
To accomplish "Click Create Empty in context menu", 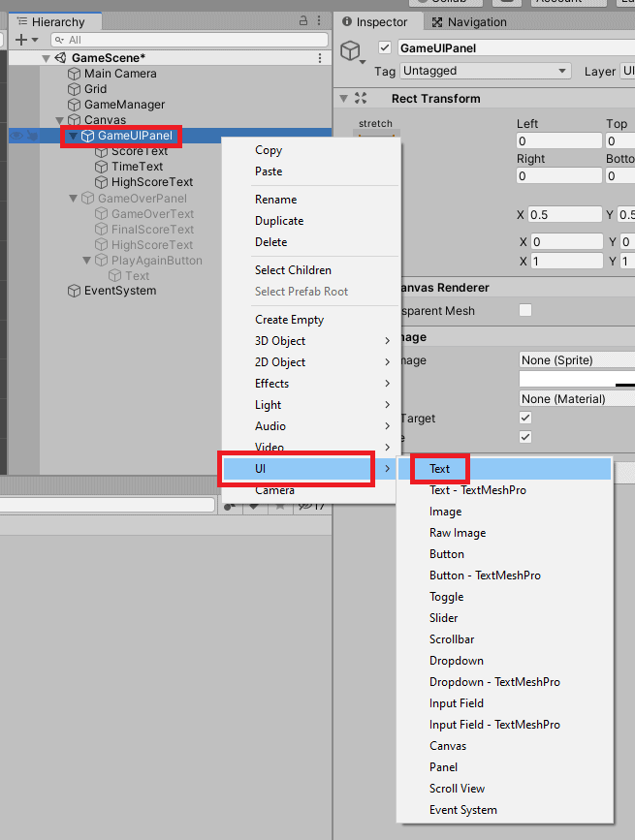I will point(289,320).
